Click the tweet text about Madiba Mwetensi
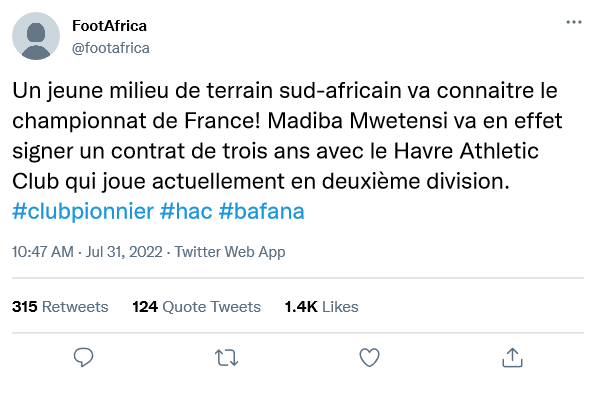Viewport: 596px width, 394px height. coord(287,136)
